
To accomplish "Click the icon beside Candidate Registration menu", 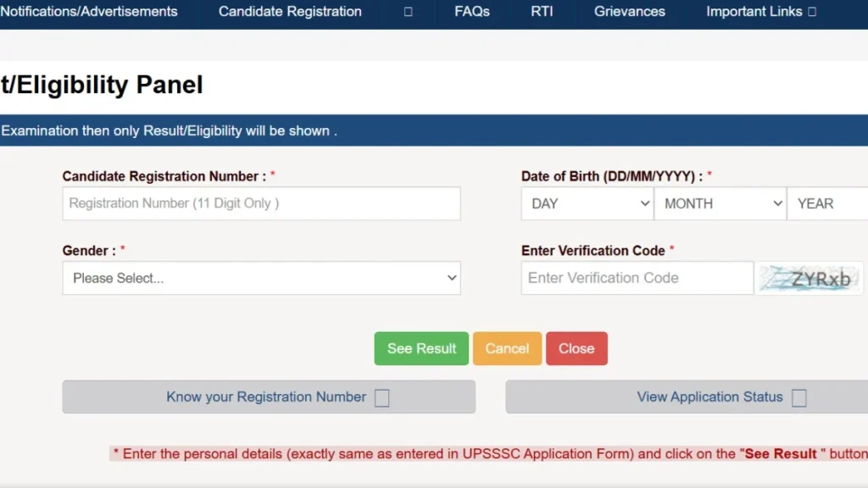I will click(408, 12).
